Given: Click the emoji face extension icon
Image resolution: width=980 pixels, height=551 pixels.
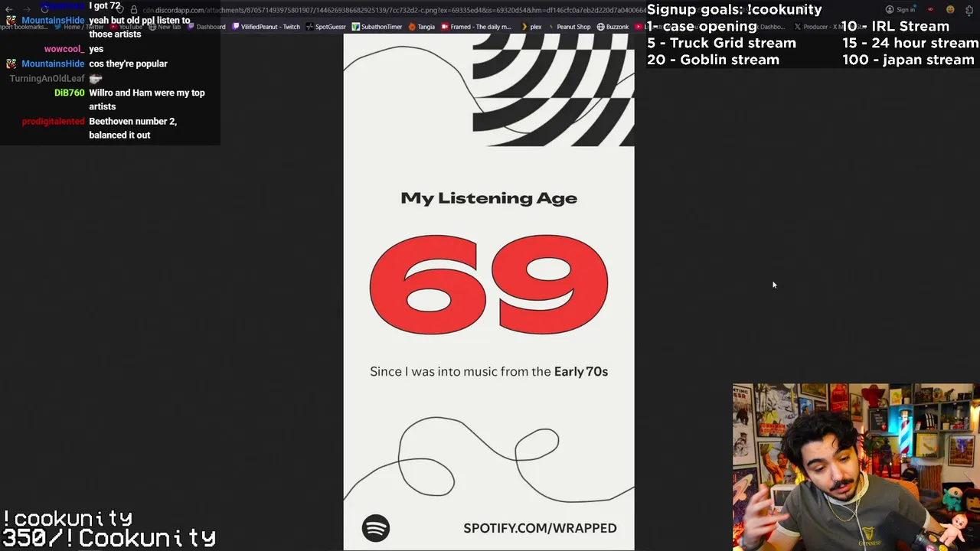Looking at the screenshot, I should 950,10.
